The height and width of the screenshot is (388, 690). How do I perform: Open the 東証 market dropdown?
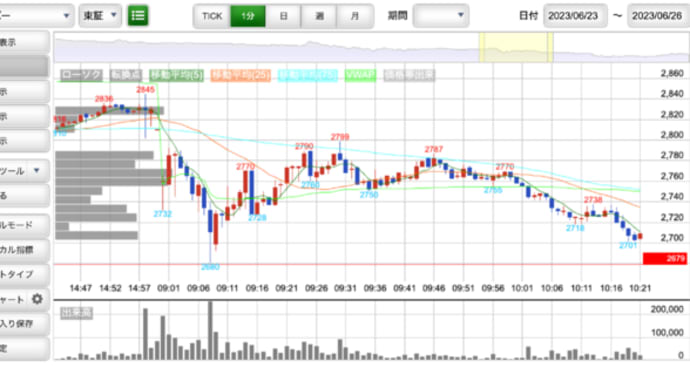tap(100, 16)
